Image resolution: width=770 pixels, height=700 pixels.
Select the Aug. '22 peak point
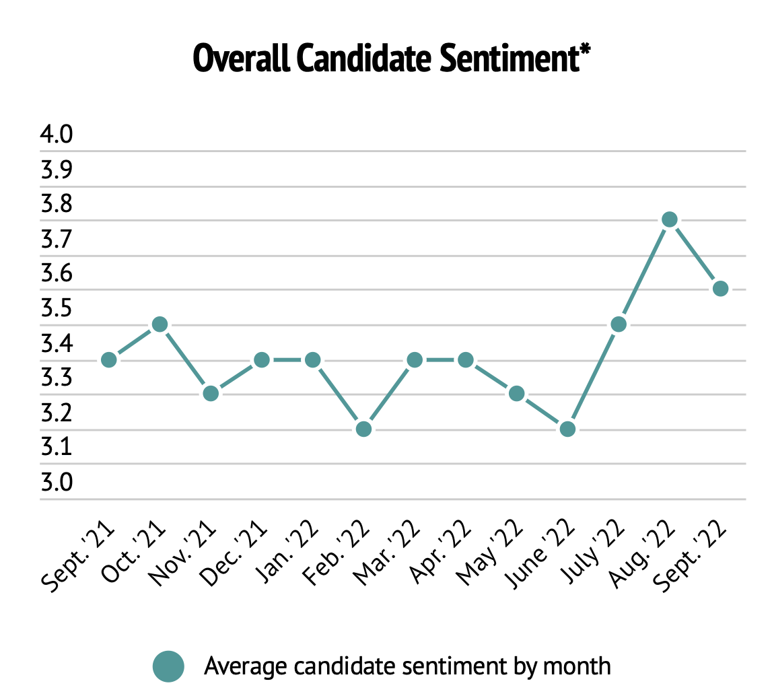pyautogui.click(x=669, y=219)
